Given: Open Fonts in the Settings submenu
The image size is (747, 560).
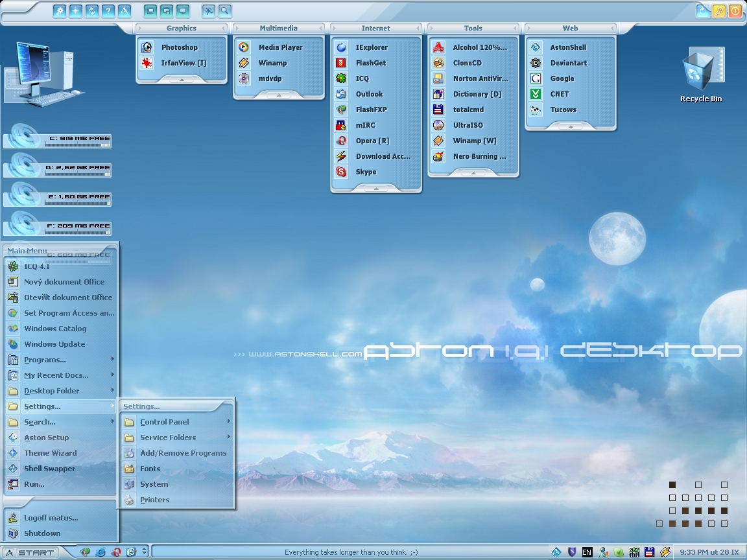Looking at the screenshot, I should pos(177,469).
